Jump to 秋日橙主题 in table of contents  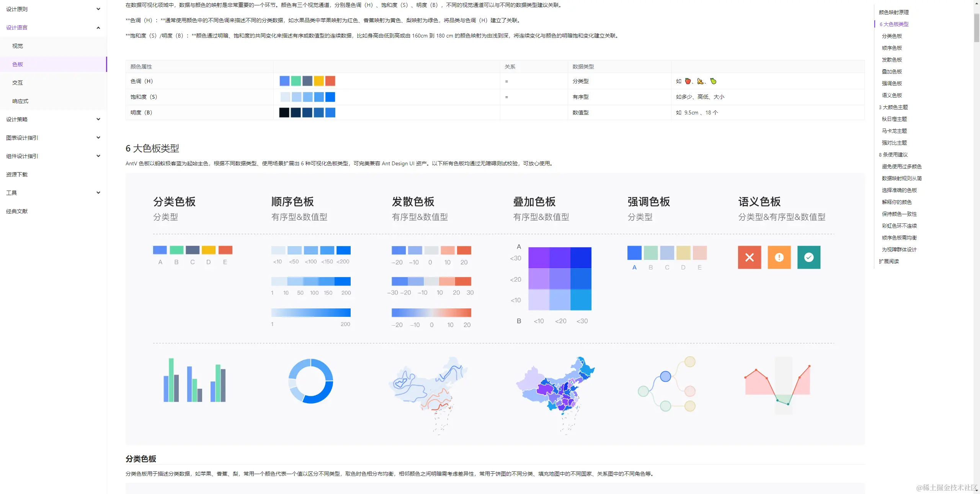click(894, 119)
